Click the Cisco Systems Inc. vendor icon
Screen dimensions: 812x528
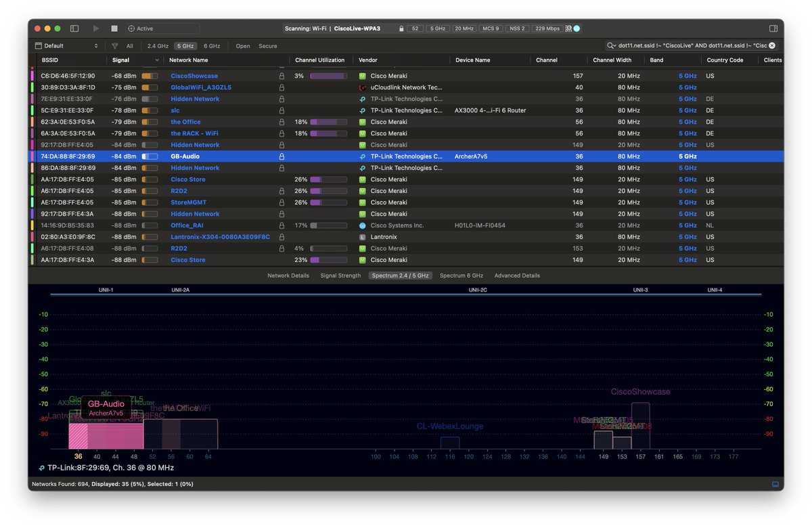363,225
